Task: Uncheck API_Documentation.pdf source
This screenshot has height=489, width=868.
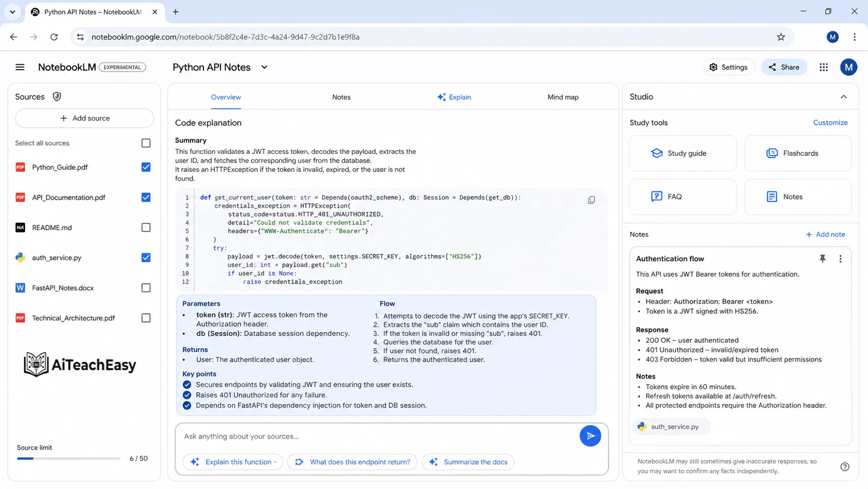Action: tap(146, 197)
